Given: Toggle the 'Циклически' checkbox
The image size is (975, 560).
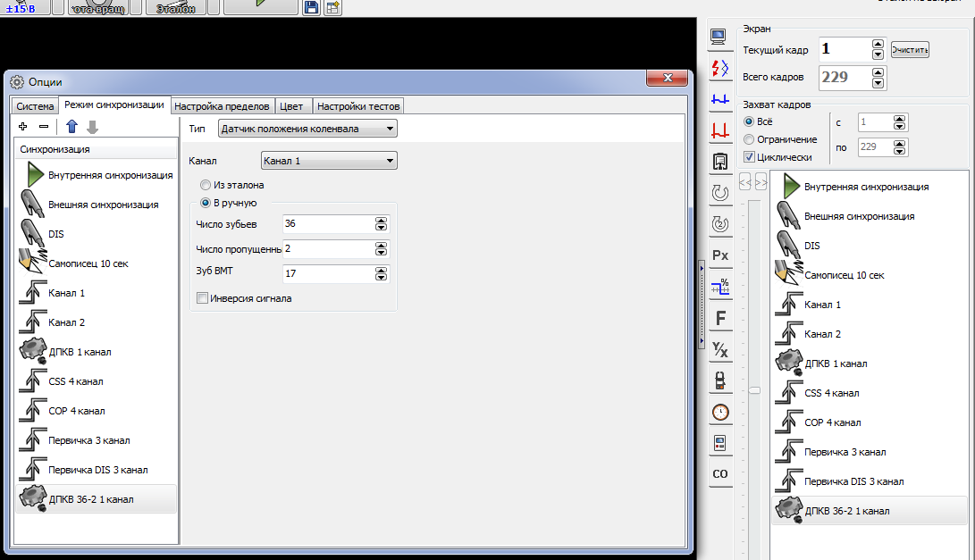Looking at the screenshot, I should (x=749, y=157).
